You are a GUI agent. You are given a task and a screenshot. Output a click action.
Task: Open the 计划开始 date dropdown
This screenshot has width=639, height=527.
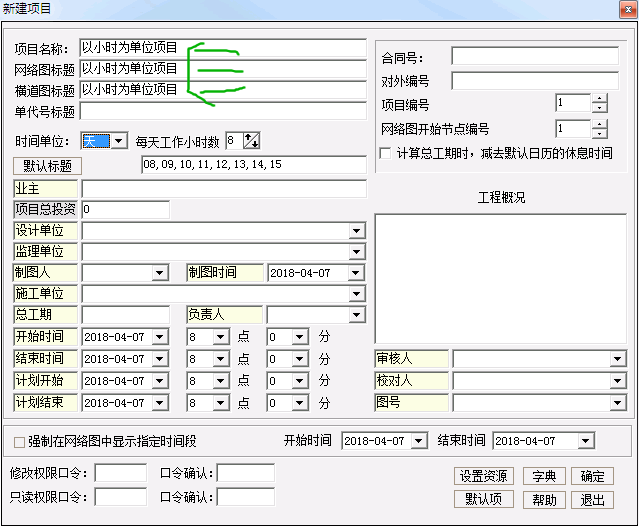pos(160,381)
